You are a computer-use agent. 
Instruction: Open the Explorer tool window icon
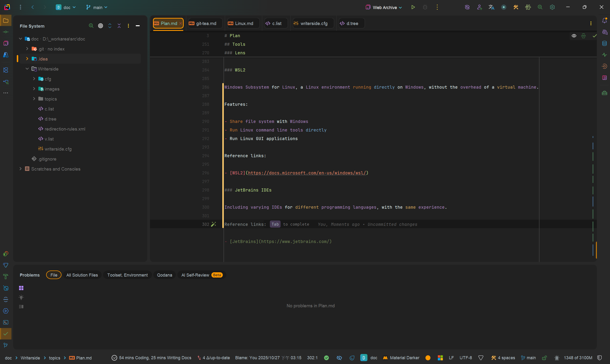pos(6,20)
